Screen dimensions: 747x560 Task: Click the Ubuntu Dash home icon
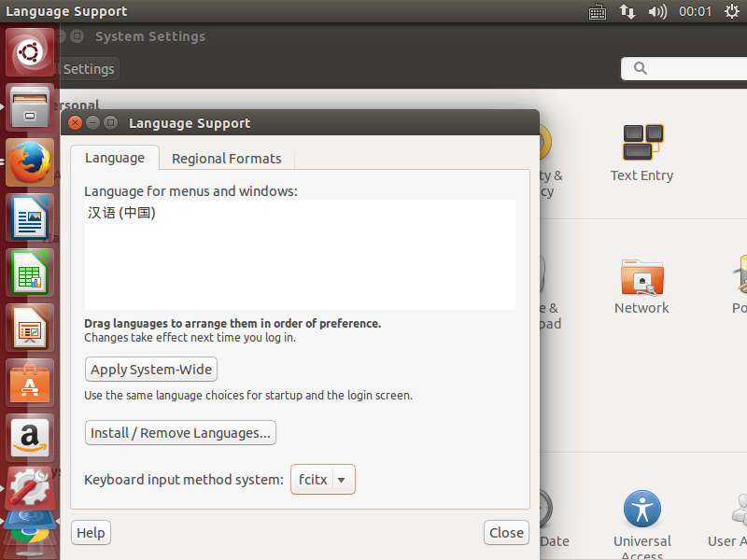point(29,52)
